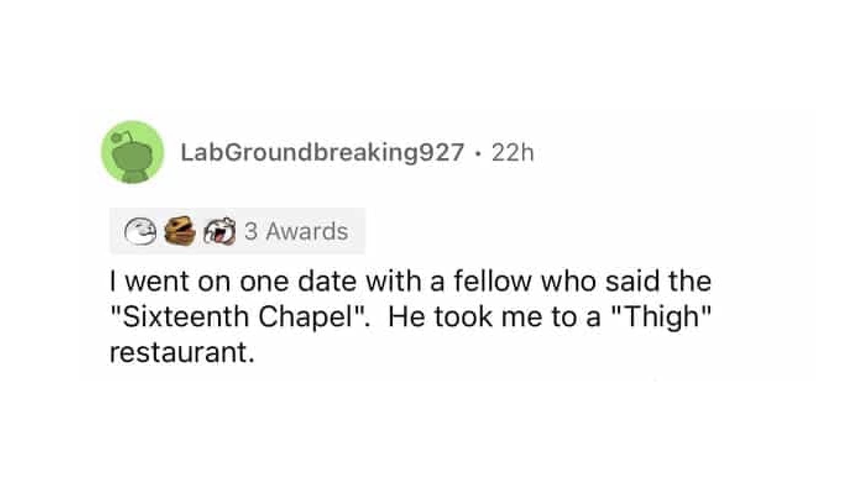Click the brown middle award icon
The height and width of the screenshot is (493, 868).
pos(180,232)
